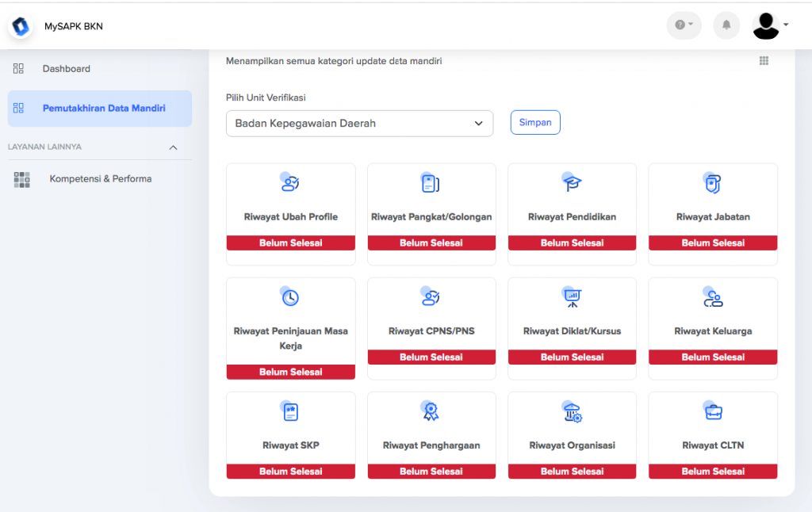The height and width of the screenshot is (512, 812).
Task: Open Riwayat Diklat/Kursus card title
Action: click(x=572, y=331)
